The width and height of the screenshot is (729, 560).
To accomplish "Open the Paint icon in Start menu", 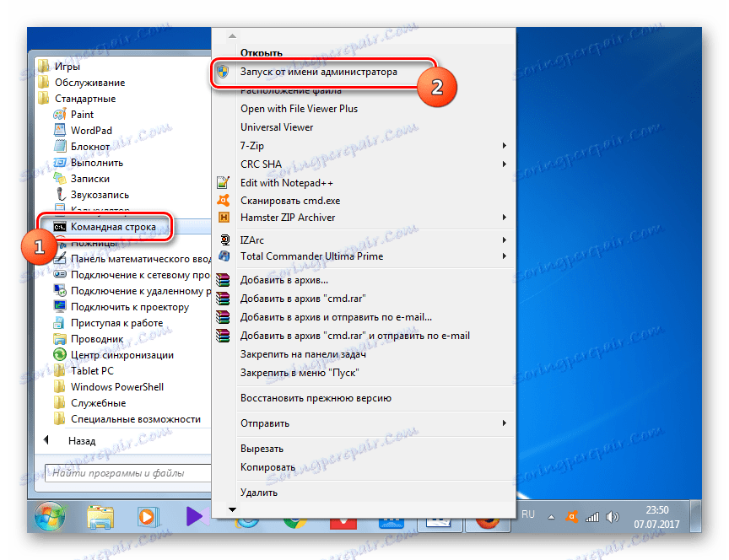I will pos(60,115).
